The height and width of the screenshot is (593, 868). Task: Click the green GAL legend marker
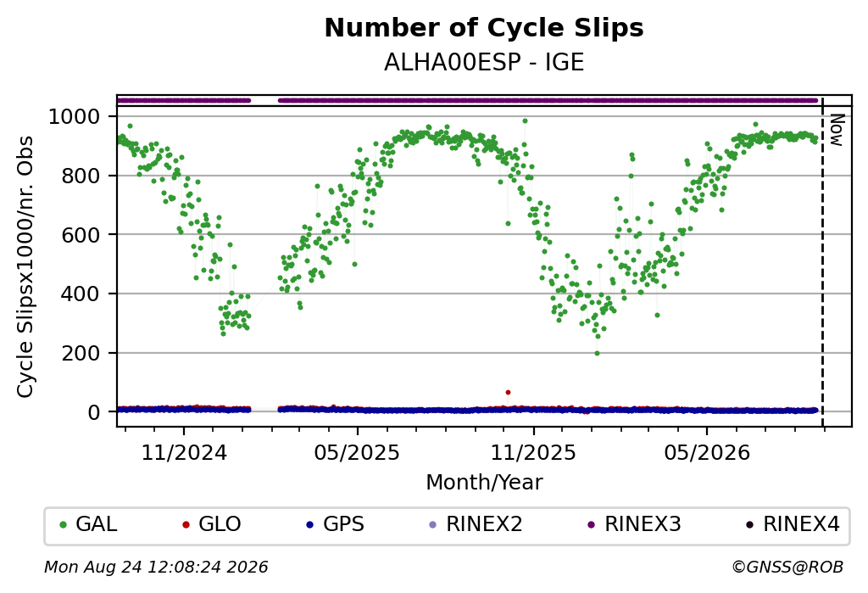tap(63, 524)
